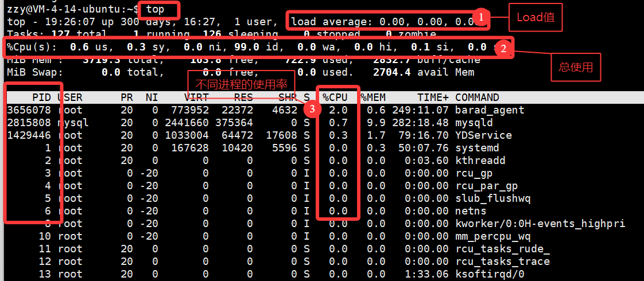Click the RES value 375364
Screen dimensions: 644x281
pos(238,123)
